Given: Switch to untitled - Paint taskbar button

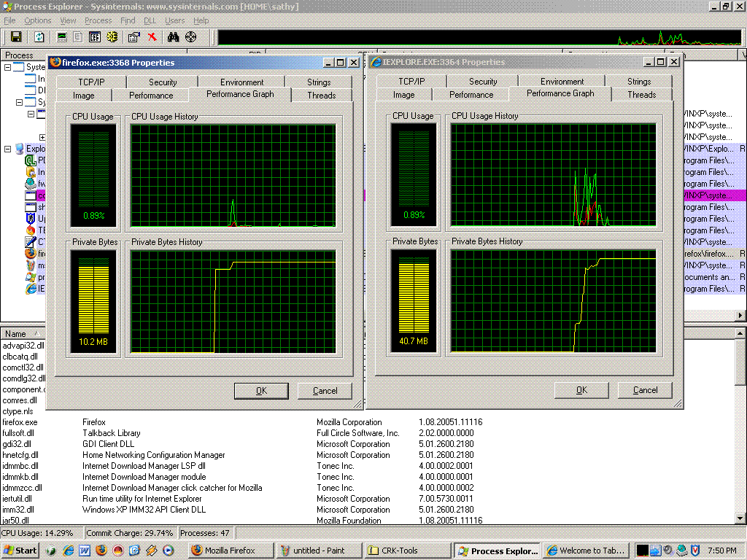Looking at the screenshot, I should pos(319,551).
